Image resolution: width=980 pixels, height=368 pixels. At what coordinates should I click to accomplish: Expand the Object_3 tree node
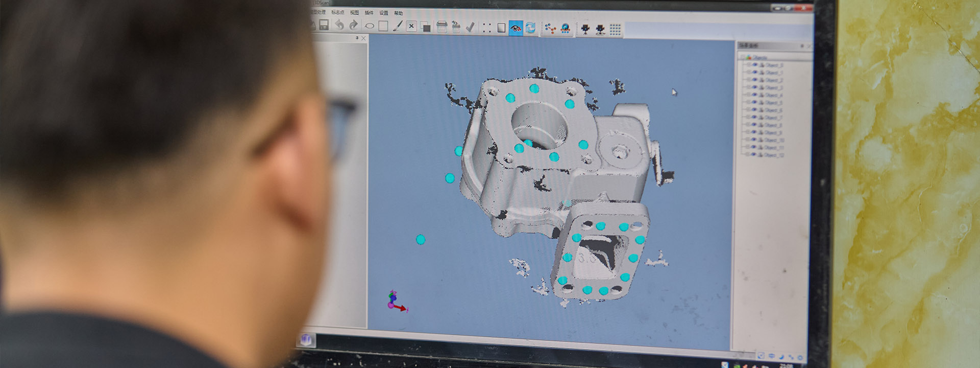click(x=749, y=87)
